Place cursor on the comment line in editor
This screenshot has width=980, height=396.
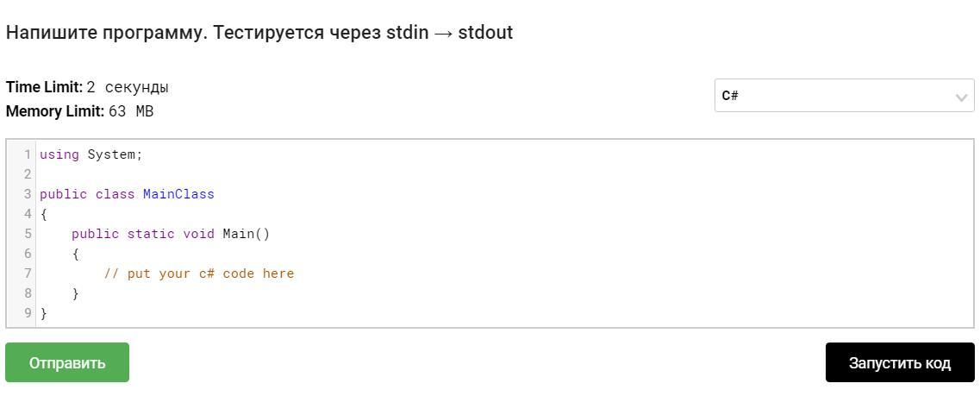(x=199, y=273)
